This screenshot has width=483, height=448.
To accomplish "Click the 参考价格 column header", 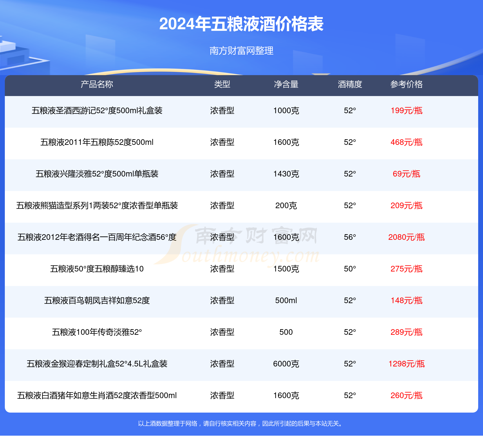I will pyautogui.click(x=407, y=84).
